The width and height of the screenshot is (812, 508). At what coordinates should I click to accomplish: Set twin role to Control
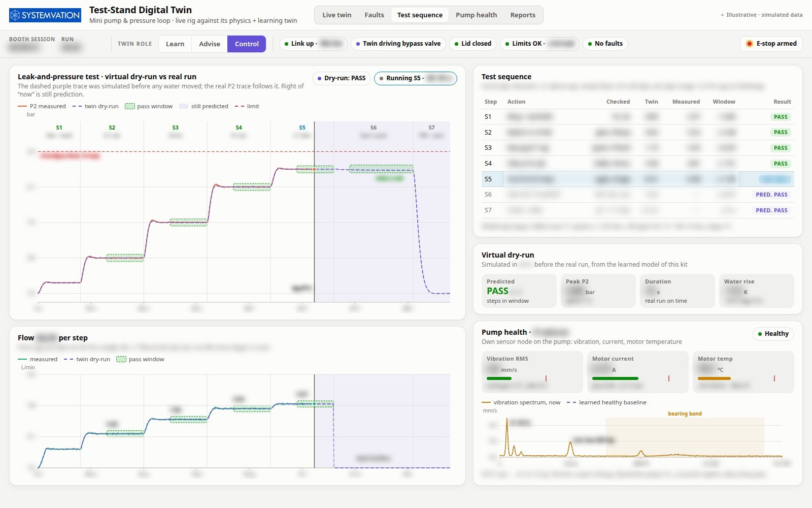point(247,44)
